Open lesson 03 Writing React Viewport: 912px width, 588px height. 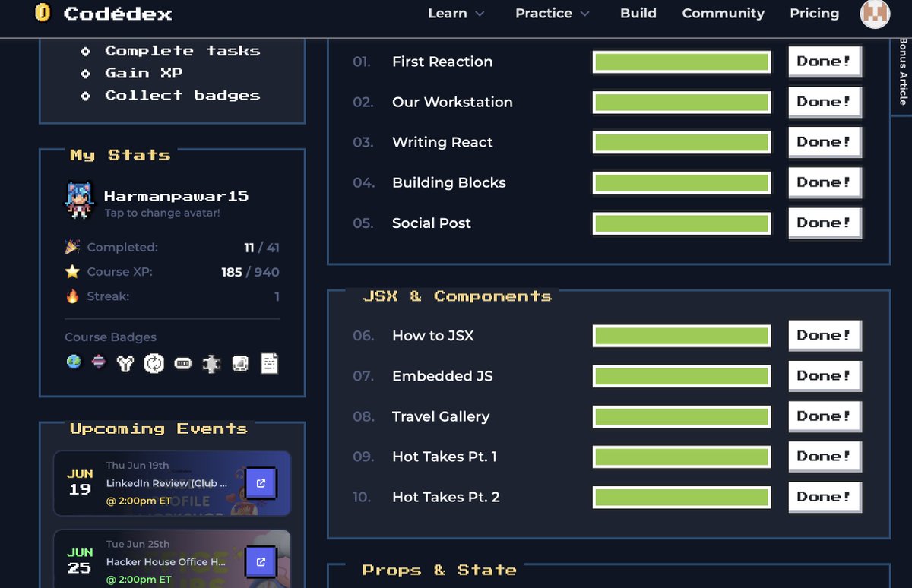442,142
